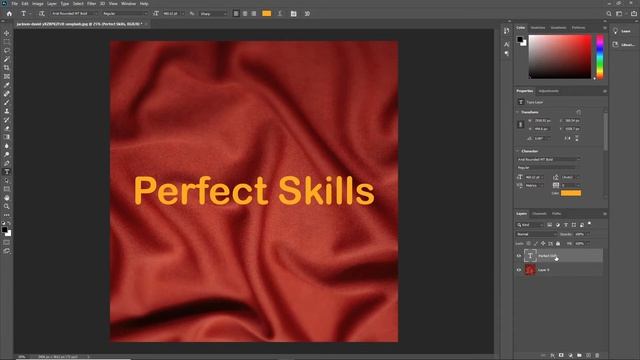Image resolution: width=640 pixels, height=360 pixels.
Task: Select the Clone Stamp tool
Action: (x=7, y=111)
